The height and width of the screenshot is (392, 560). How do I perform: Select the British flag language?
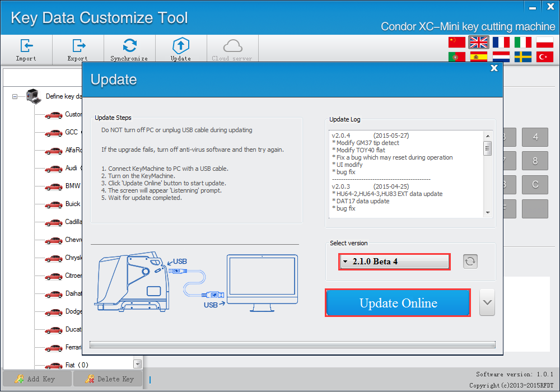479,42
